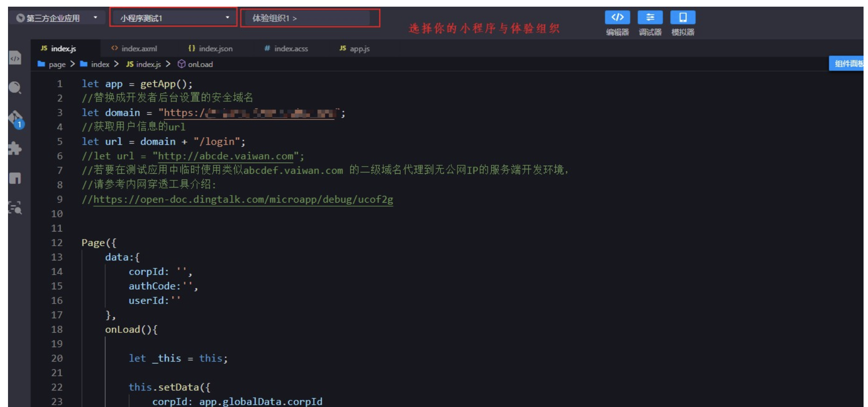Click line number 12 in the gutter
Screen dimensions: 868x407
[x=57, y=243]
